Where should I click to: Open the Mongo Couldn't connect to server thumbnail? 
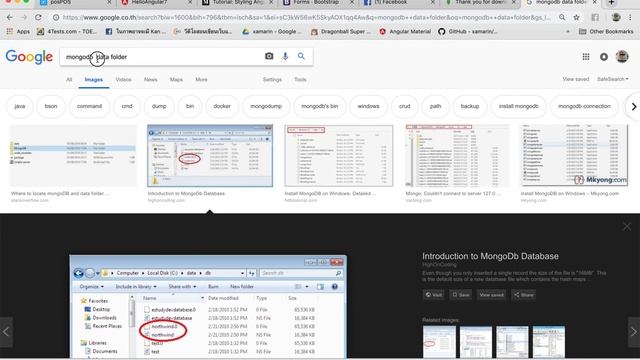click(x=458, y=156)
